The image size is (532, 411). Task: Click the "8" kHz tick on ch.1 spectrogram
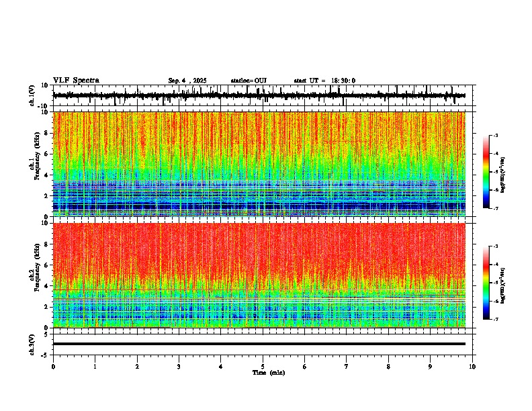pos(47,133)
